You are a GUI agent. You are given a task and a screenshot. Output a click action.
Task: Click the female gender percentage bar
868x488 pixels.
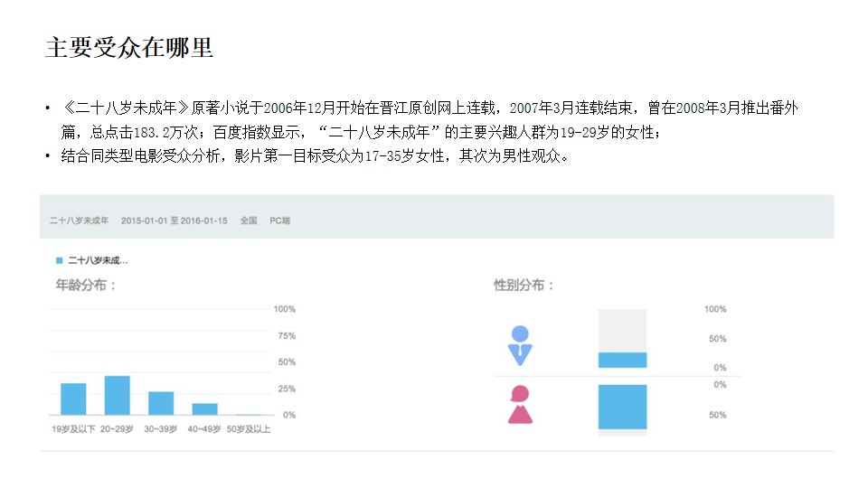pyautogui.click(x=622, y=407)
